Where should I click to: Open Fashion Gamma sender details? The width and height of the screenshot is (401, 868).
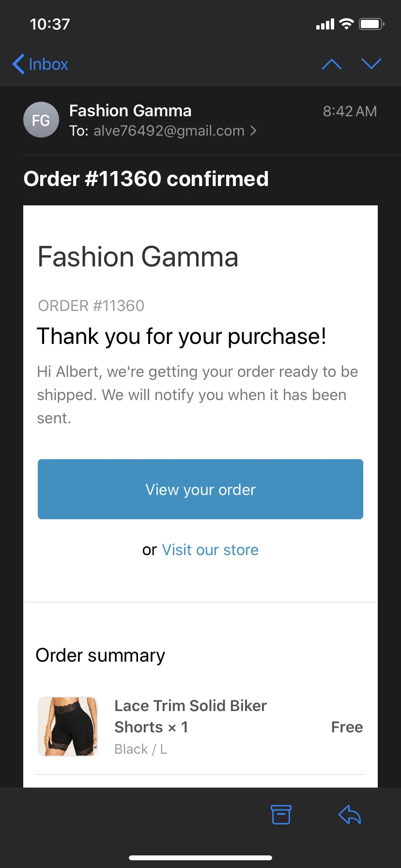pos(130,111)
